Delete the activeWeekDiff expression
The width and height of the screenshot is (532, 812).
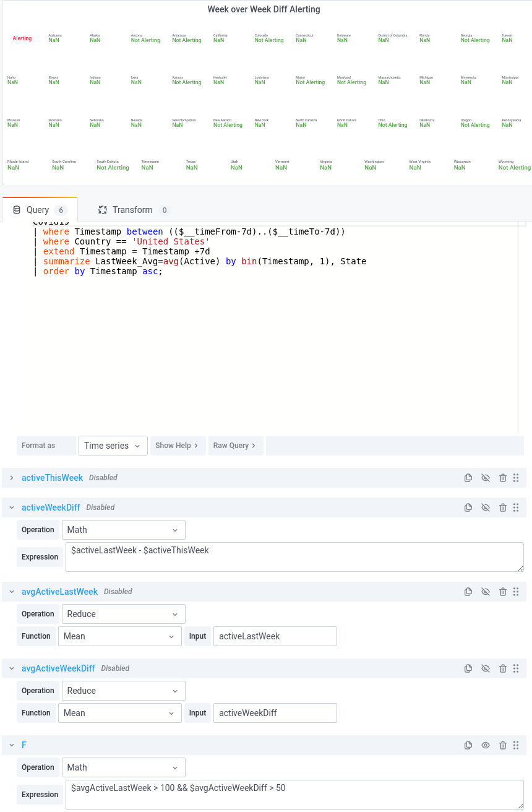pos(503,507)
